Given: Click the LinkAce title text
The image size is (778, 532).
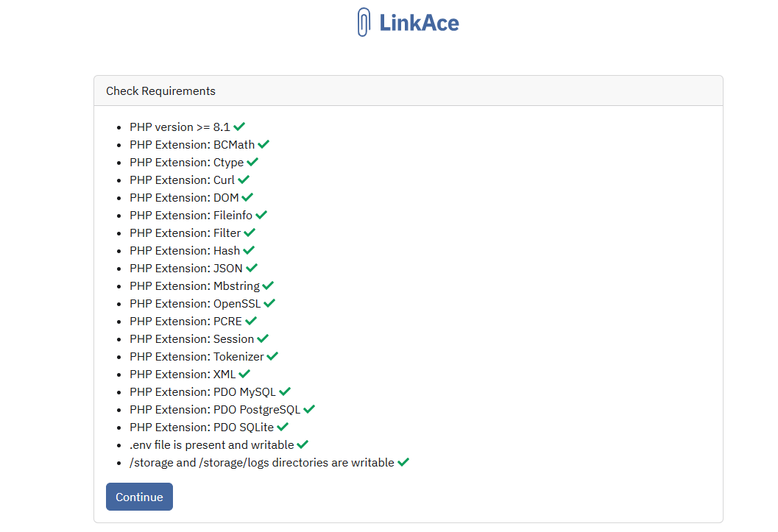Looking at the screenshot, I should pos(420,23).
